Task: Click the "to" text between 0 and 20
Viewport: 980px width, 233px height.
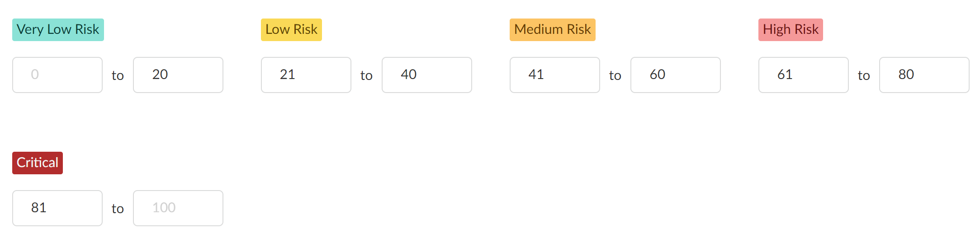Action: pyautogui.click(x=118, y=75)
